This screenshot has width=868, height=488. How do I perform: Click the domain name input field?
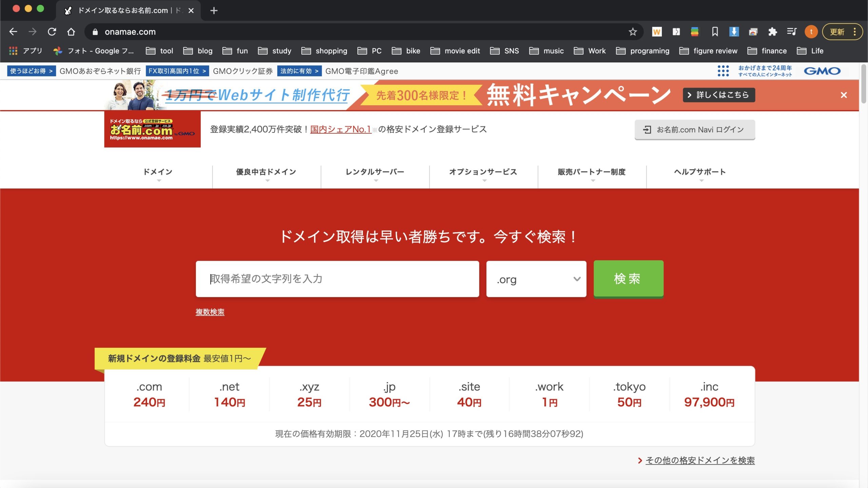[337, 279]
